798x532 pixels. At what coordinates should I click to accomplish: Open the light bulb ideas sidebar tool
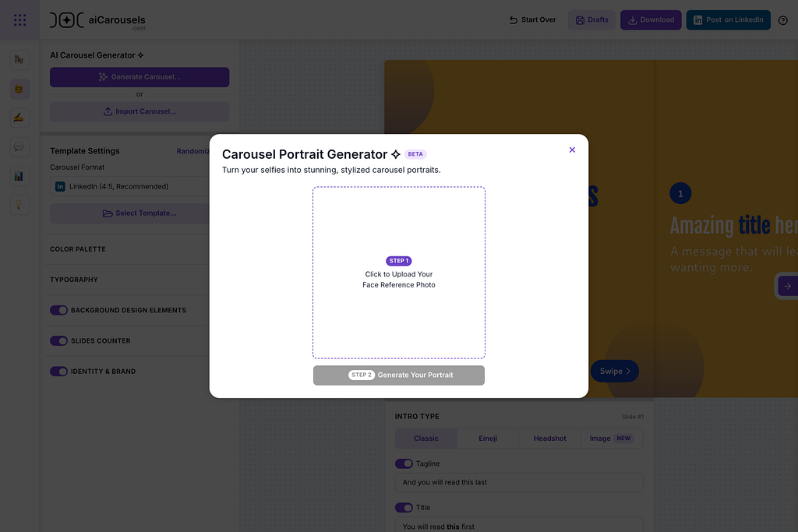(19, 205)
